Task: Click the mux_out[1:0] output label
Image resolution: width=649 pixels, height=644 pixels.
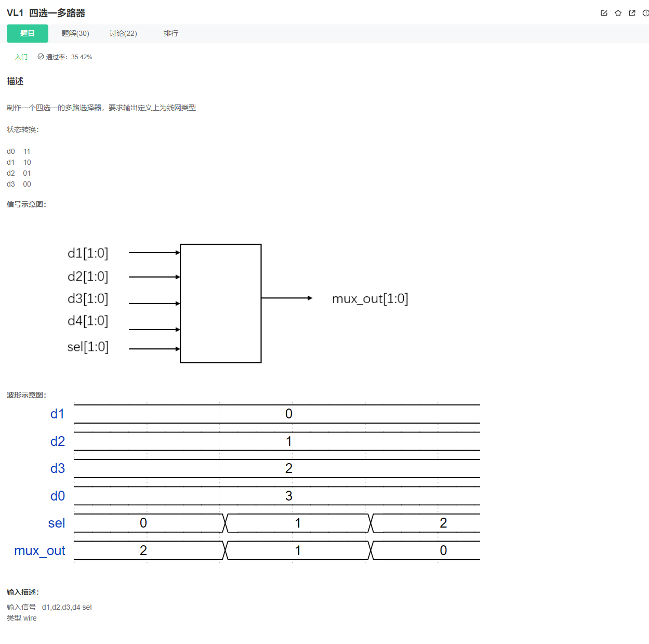Action: 370,299
